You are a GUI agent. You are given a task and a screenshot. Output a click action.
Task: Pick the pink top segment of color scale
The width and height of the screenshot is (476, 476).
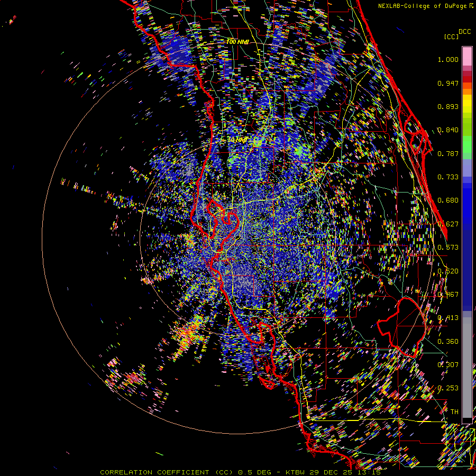[x=467, y=56]
